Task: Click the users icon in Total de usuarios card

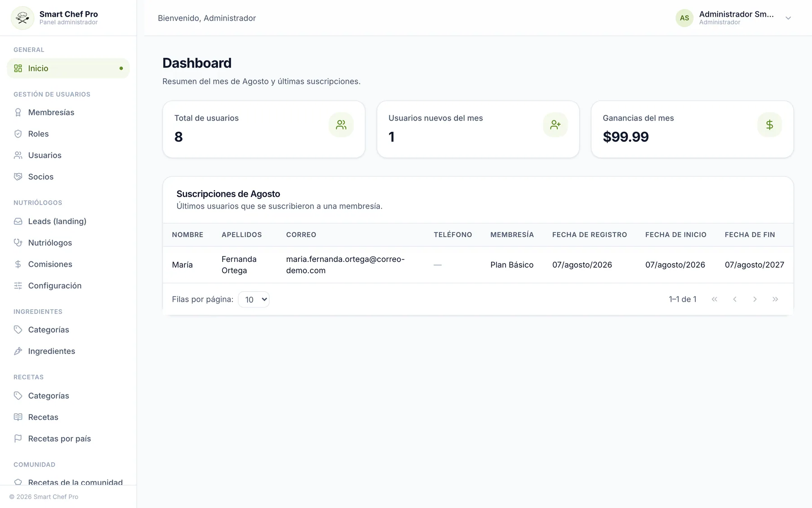Action: [341, 125]
